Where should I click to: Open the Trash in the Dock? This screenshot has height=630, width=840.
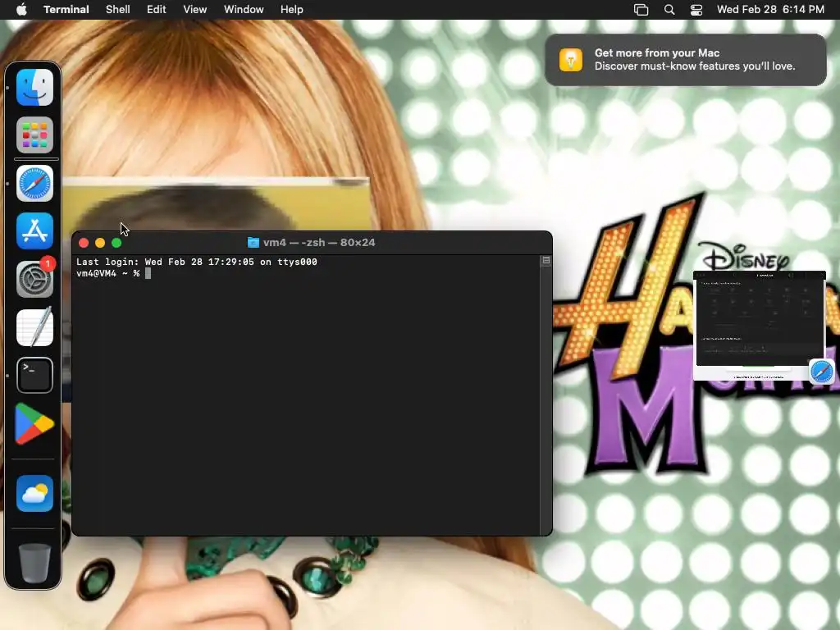(x=34, y=563)
